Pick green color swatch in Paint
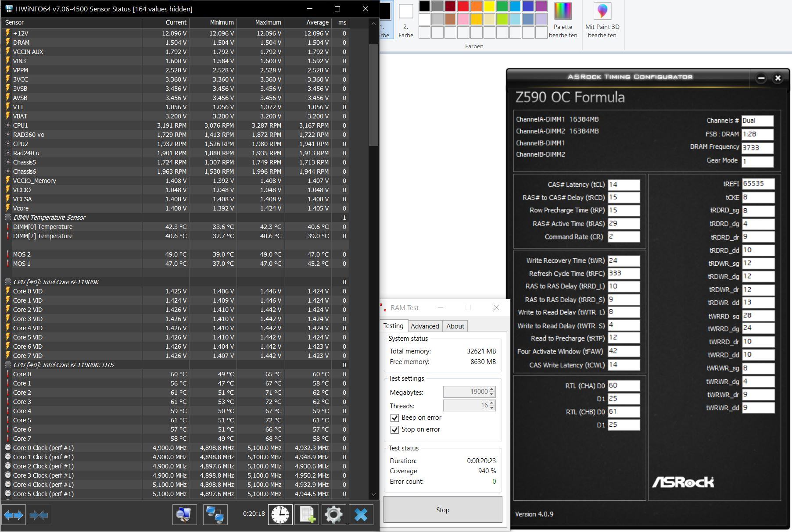 pyautogui.click(x=502, y=6)
